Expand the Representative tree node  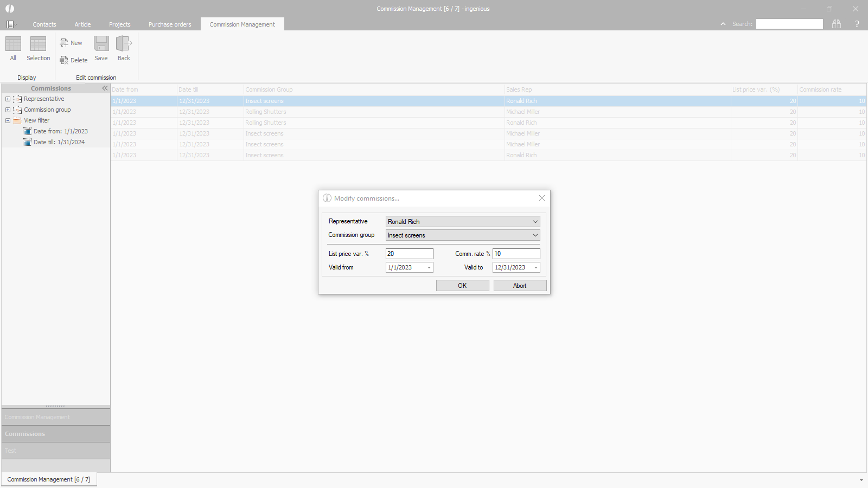(x=8, y=99)
